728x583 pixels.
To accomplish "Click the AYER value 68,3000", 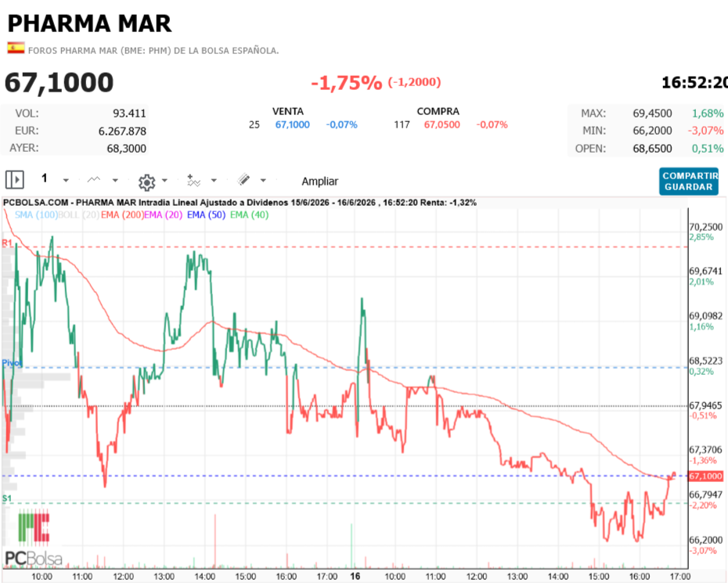I will point(127,149).
